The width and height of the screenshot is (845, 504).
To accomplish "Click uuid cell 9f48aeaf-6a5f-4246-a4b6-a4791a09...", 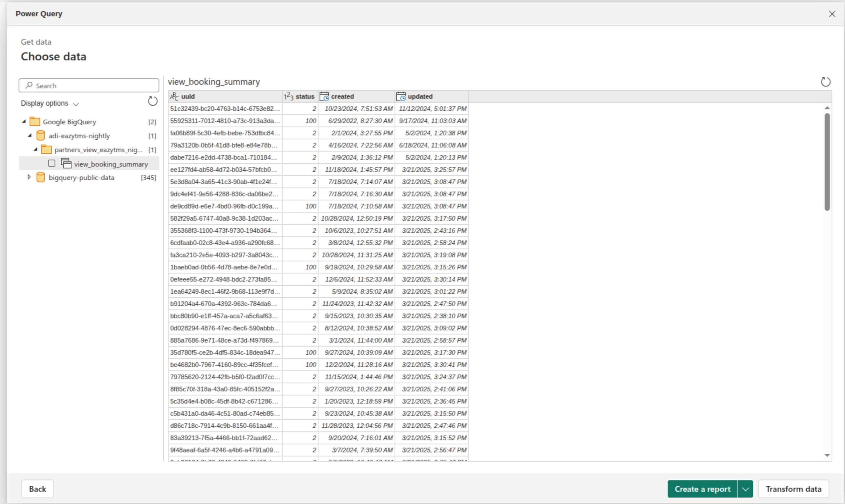I will pyautogui.click(x=225, y=450).
